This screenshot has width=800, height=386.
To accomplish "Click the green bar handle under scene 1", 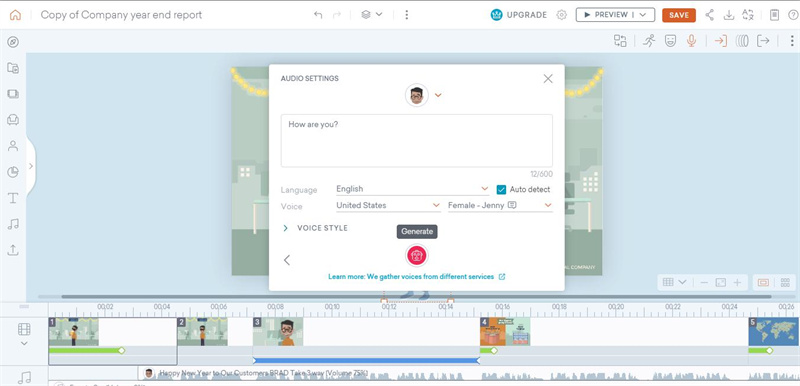I will point(121,350).
